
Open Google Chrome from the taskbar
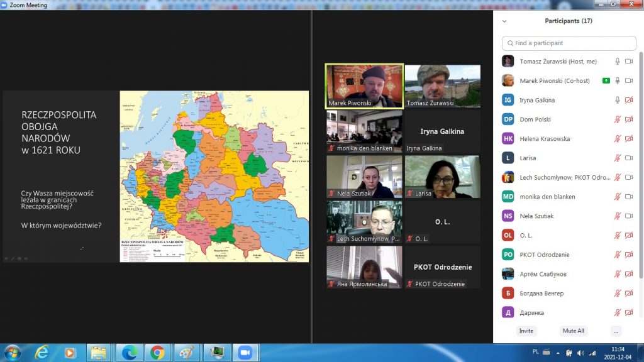pyautogui.click(x=157, y=352)
